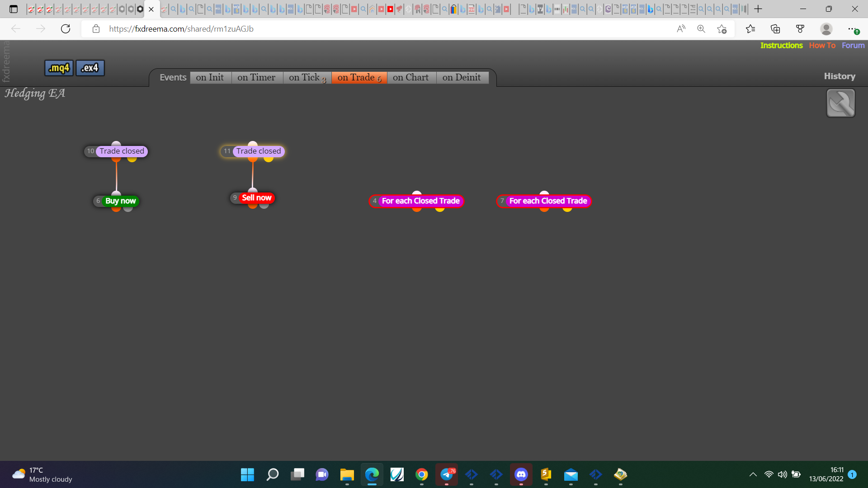Open browser Settings and more menu
The height and width of the screenshot is (488, 868).
(x=852, y=29)
